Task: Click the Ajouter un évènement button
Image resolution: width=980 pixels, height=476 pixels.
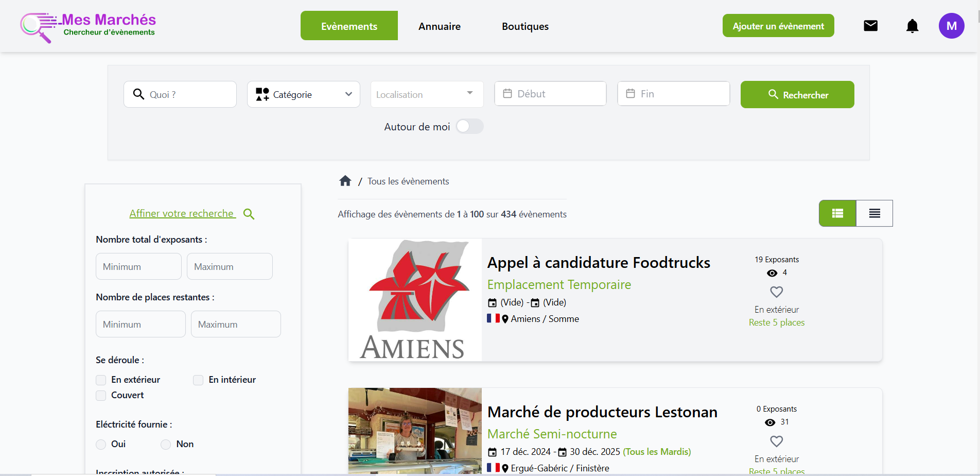Action: click(x=778, y=25)
